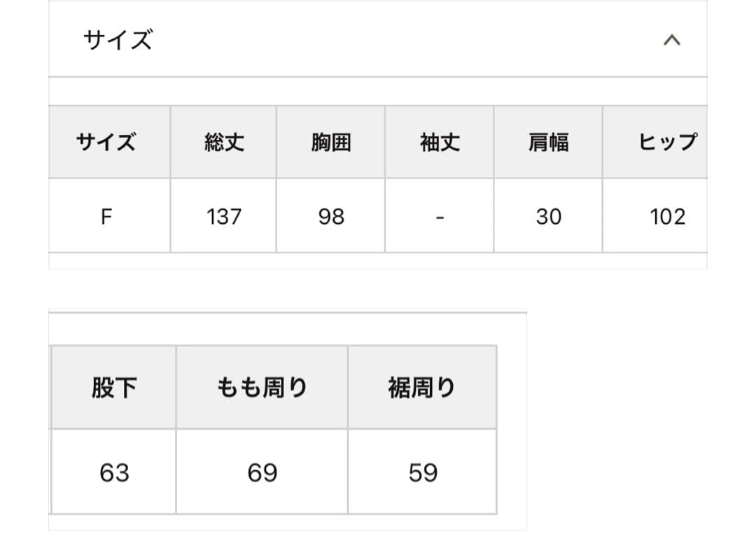Viewport: 756px width, 559px height.
Task: Select the 137 total length value
Action: point(223,216)
